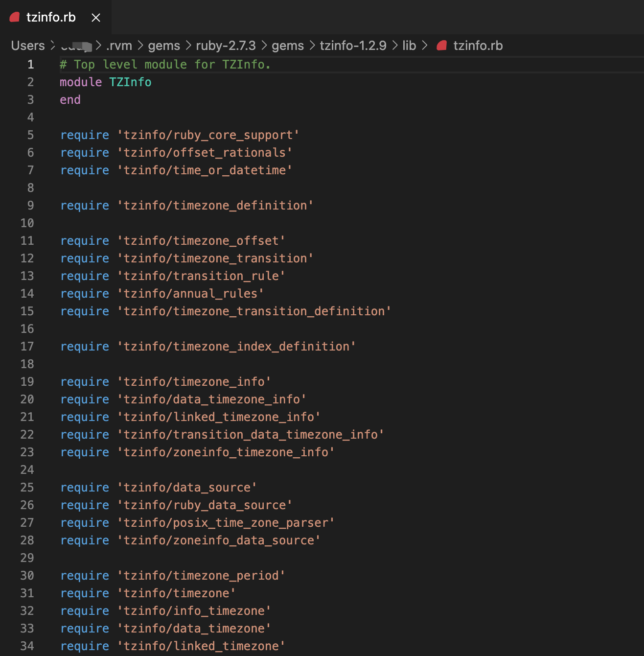Open the first gems breadcrumb after .rvm

click(164, 46)
